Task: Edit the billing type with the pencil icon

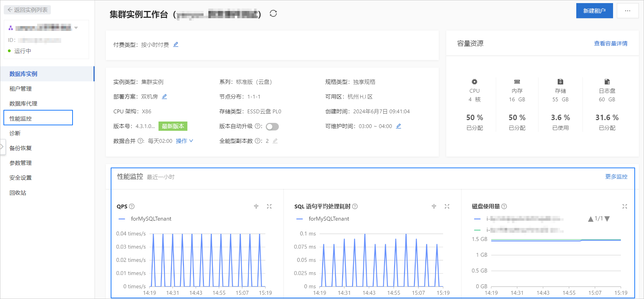Action: (x=176, y=44)
